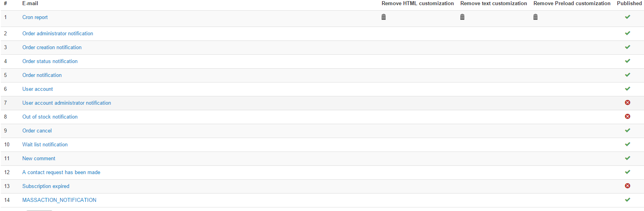Screen dimensions: 644x211
Task: Open the Cron report email
Action: click(x=35, y=17)
